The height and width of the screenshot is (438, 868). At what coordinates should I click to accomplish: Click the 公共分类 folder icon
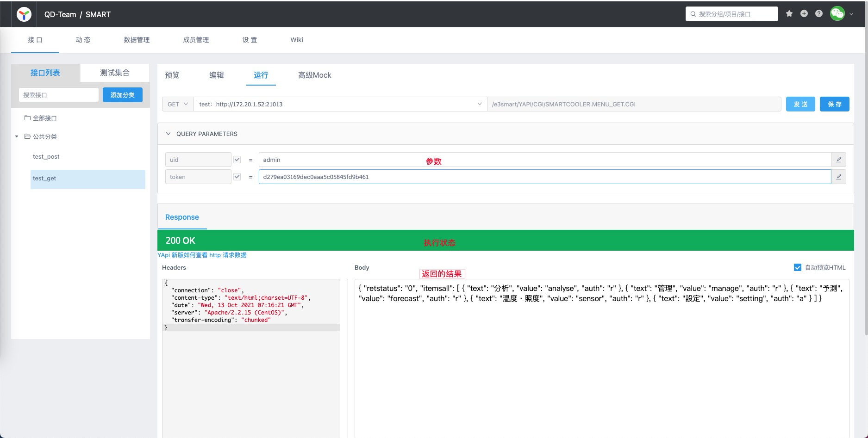pos(27,136)
